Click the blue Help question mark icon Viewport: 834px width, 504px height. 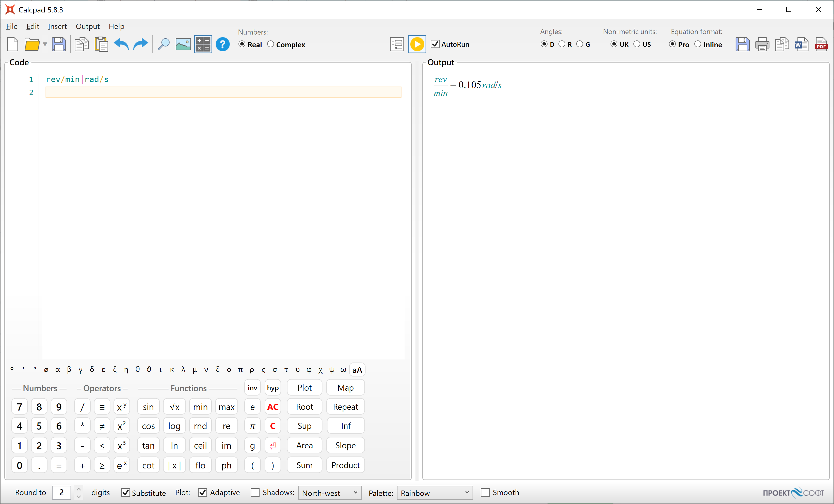click(222, 44)
